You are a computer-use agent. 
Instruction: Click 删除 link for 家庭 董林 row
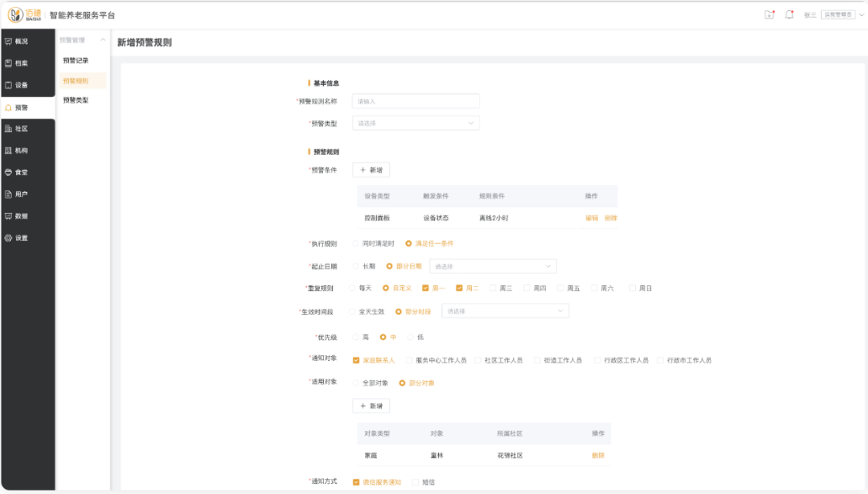[597, 455]
